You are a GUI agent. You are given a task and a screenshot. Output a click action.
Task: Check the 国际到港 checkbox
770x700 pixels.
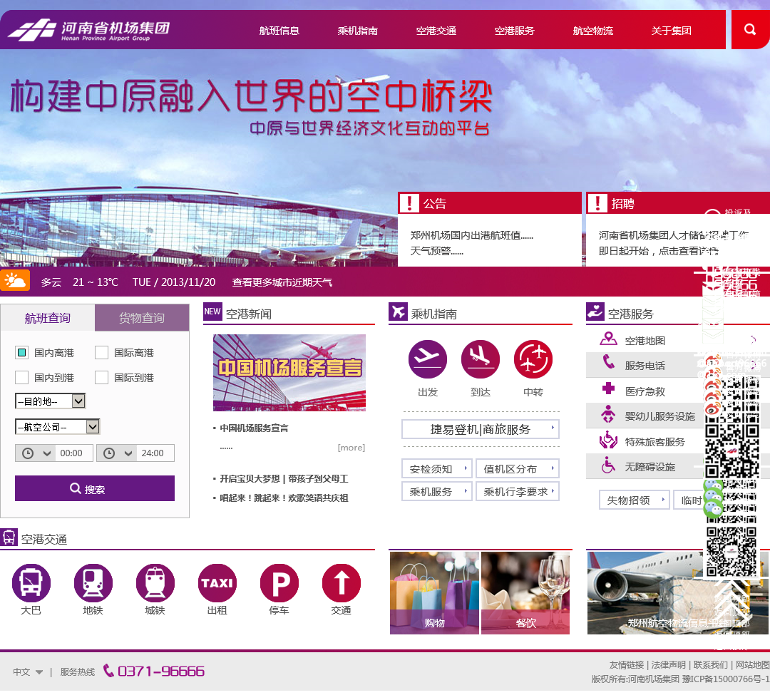pos(102,378)
